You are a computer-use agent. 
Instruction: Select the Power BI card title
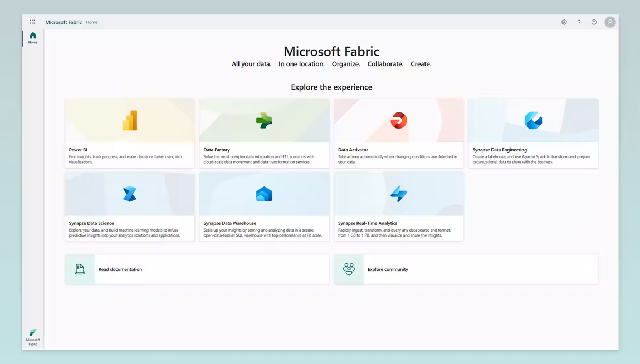78,150
